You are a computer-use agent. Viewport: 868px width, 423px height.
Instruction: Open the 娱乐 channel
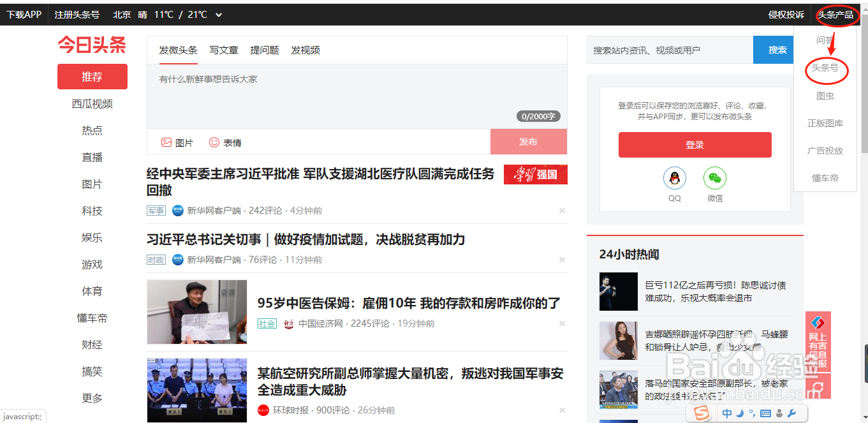pos(92,237)
